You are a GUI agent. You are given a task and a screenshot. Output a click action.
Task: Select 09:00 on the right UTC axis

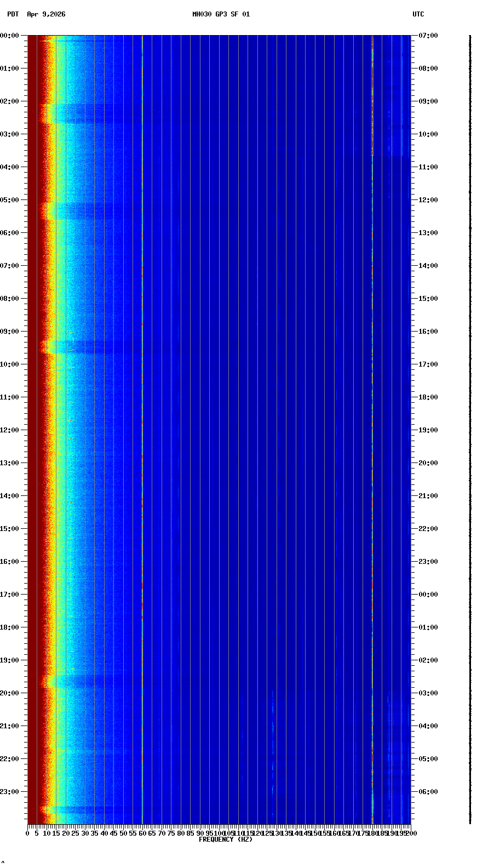click(x=428, y=101)
